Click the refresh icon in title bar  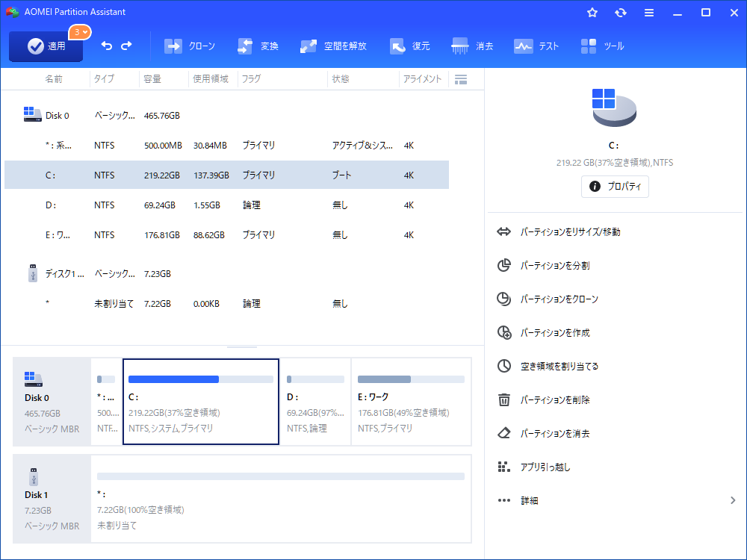pos(621,13)
